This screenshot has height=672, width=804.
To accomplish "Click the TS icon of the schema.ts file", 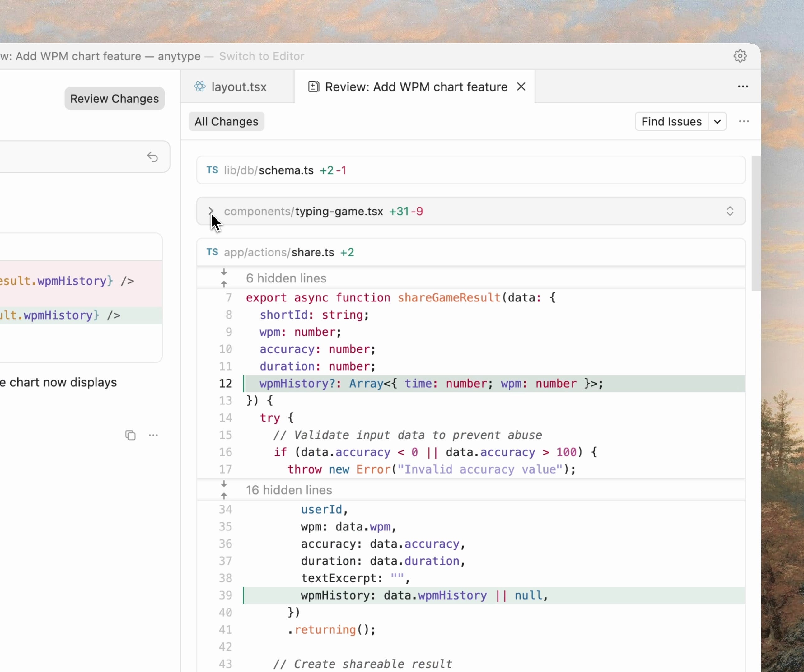I will (x=212, y=170).
